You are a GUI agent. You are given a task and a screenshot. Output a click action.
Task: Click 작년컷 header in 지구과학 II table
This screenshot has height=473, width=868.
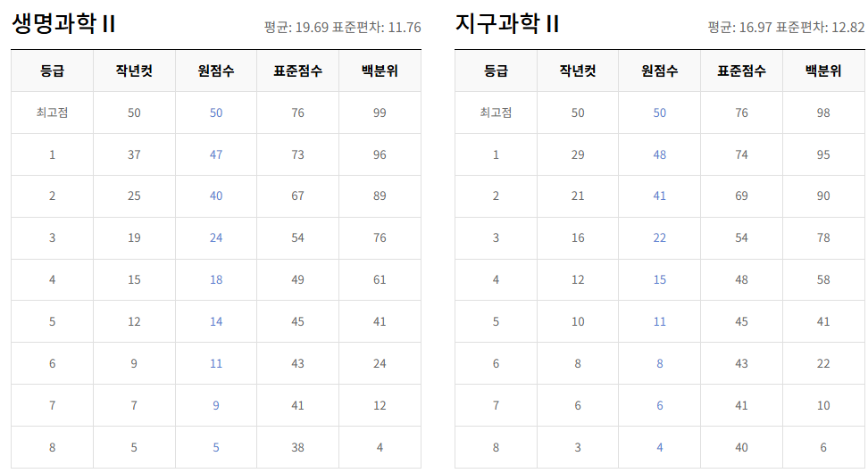click(x=578, y=71)
